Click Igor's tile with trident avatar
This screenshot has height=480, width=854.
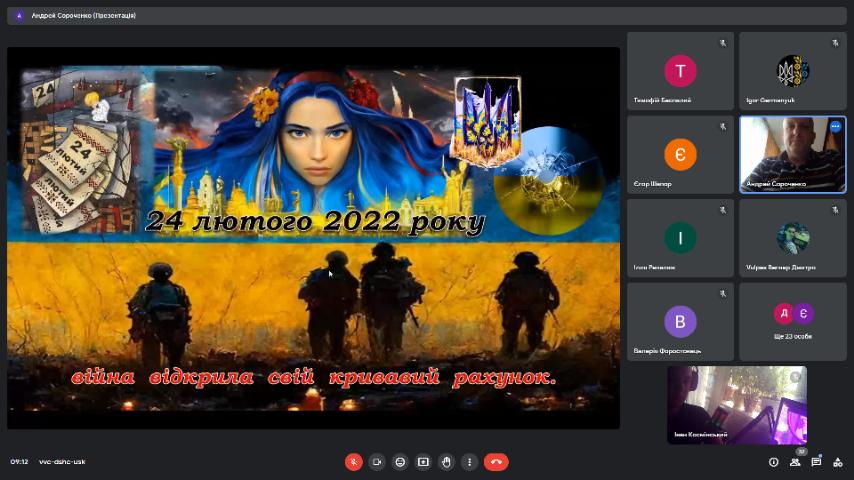tap(792, 71)
